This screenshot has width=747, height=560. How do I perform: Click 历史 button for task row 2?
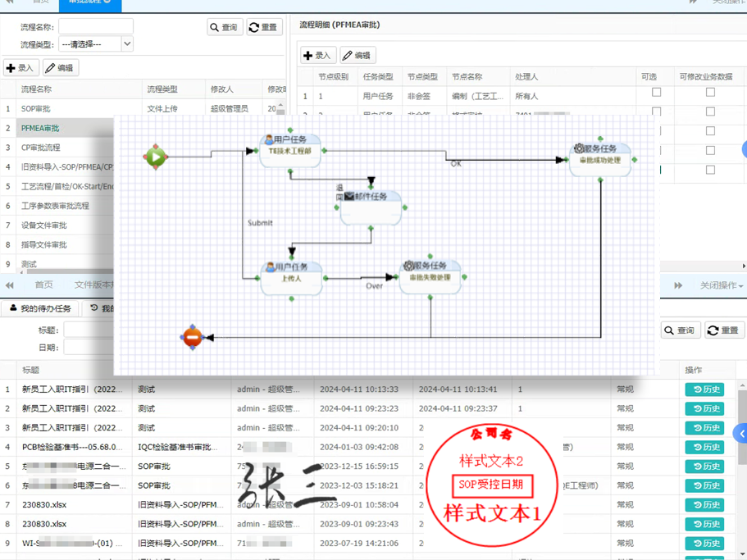(704, 408)
